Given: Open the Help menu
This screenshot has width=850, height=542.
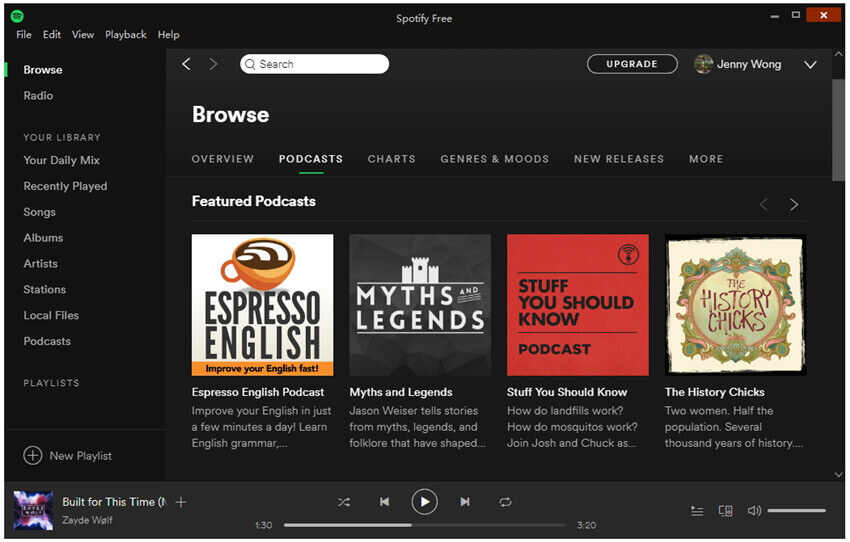Looking at the screenshot, I should pos(169,34).
